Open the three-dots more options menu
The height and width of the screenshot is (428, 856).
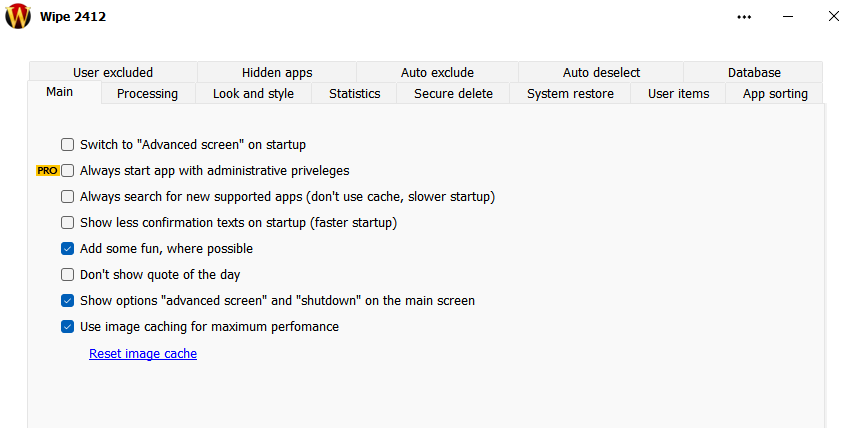tap(744, 16)
